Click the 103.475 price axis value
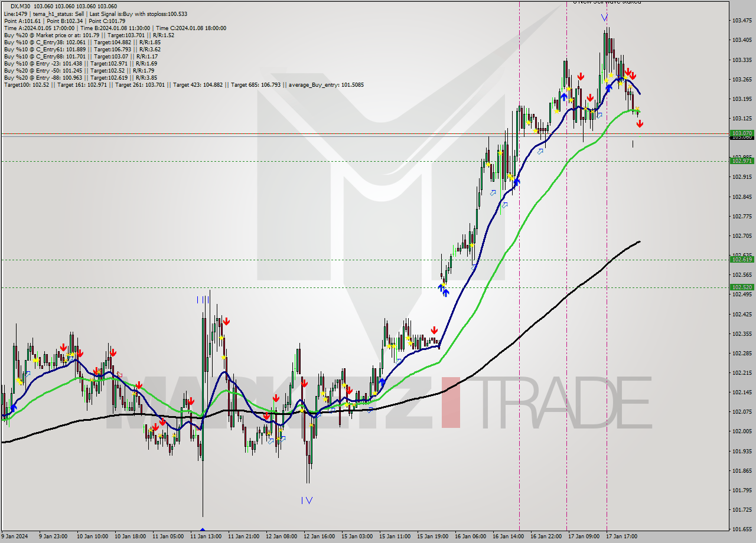This screenshot has width=756, height=543. point(742,21)
